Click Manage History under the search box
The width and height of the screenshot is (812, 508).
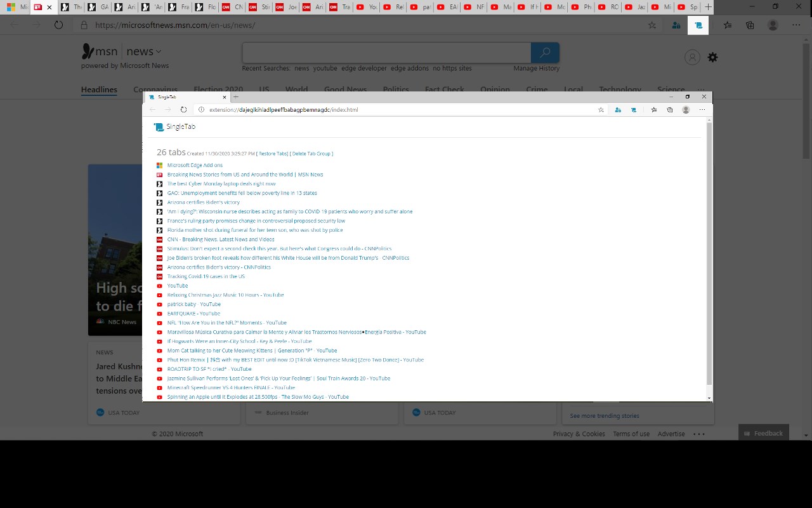[537, 68]
